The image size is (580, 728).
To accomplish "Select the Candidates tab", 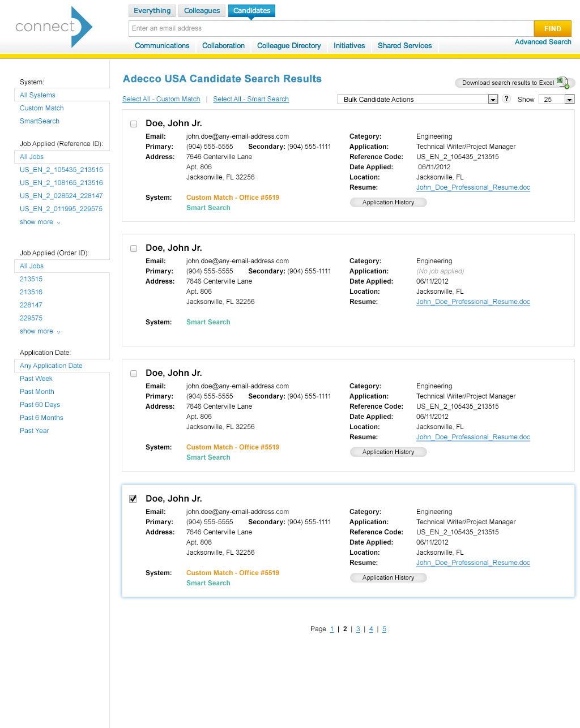I will click(x=251, y=10).
